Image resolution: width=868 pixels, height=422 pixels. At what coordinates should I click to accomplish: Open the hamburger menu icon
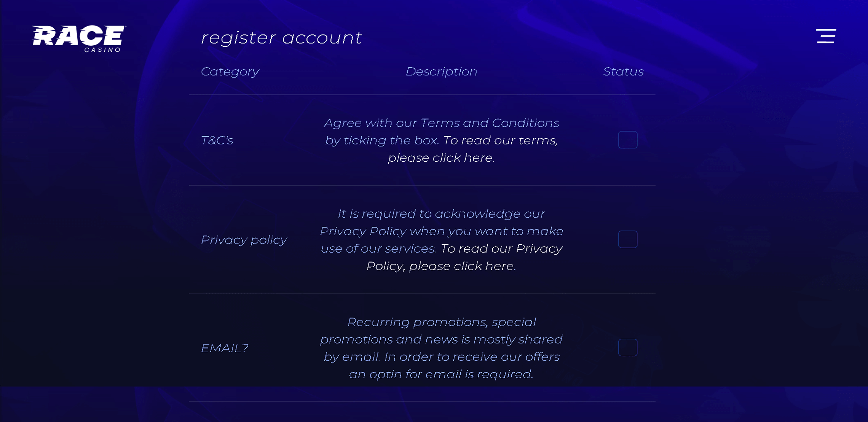(826, 36)
